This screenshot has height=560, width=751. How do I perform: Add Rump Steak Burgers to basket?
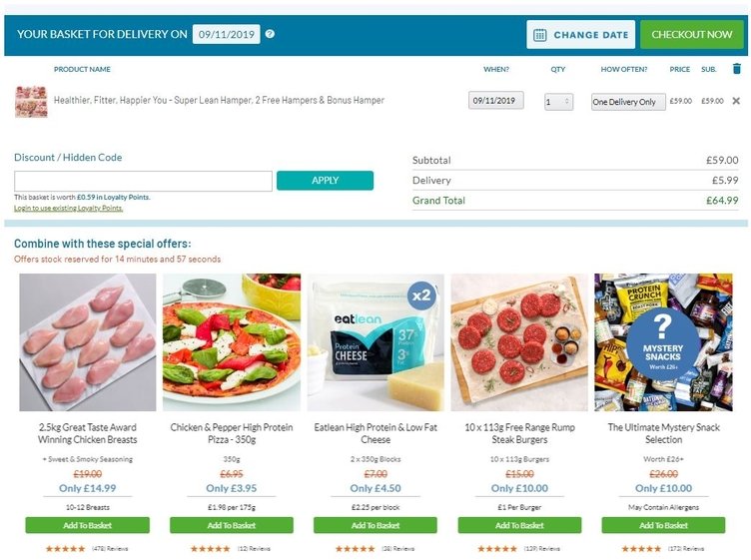click(x=519, y=525)
